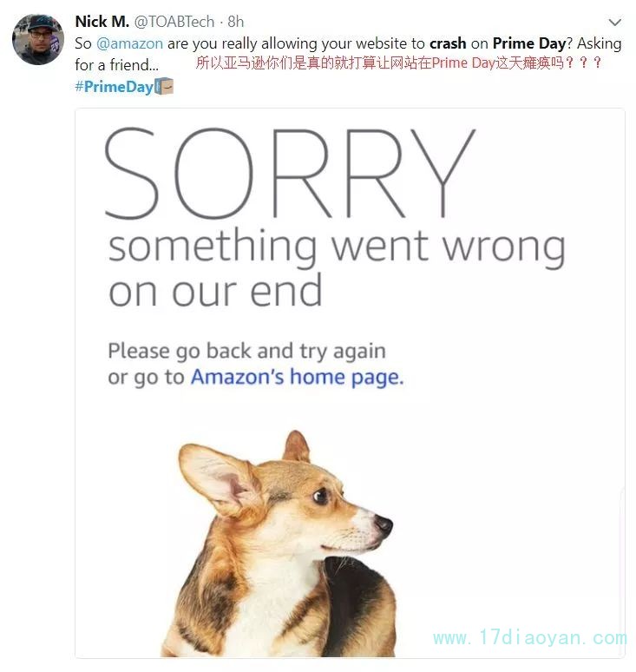
Task: Open Nick M.'s profile avatar
Action: (37, 39)
